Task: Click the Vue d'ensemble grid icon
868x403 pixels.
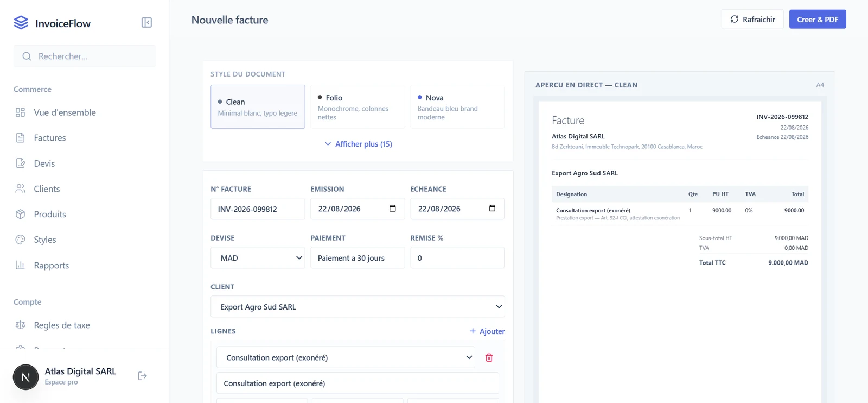Action: click(x=21, y=112)
